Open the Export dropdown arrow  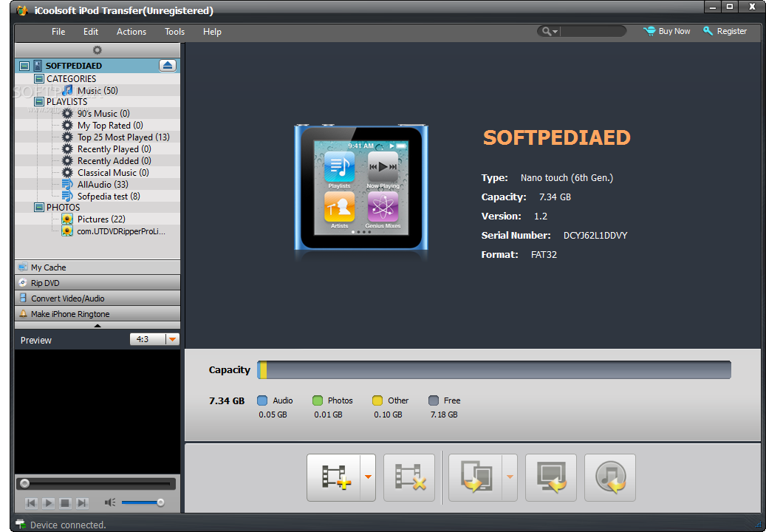[510, 477]
